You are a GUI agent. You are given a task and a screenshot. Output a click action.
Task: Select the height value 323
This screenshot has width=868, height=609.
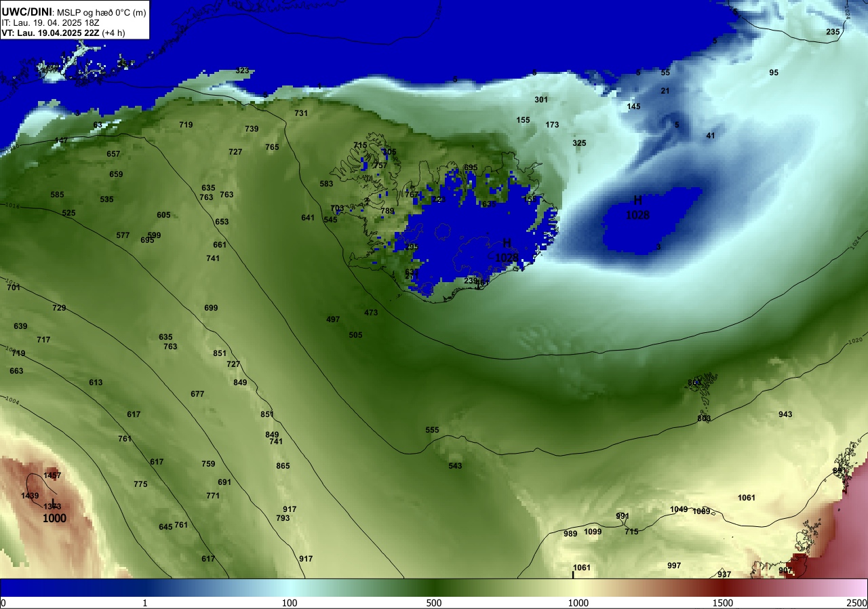click(242, 71)
